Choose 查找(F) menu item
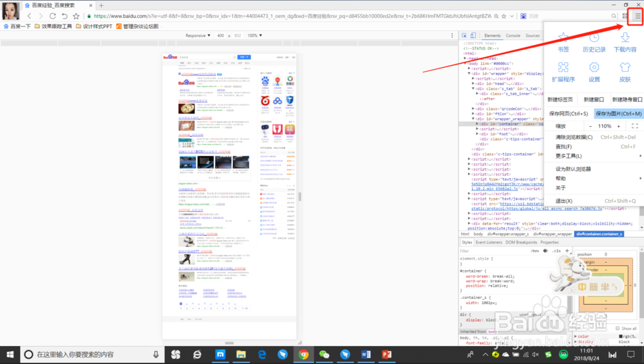Viewport: 644px width, 364px height. (x=594, y=147)
